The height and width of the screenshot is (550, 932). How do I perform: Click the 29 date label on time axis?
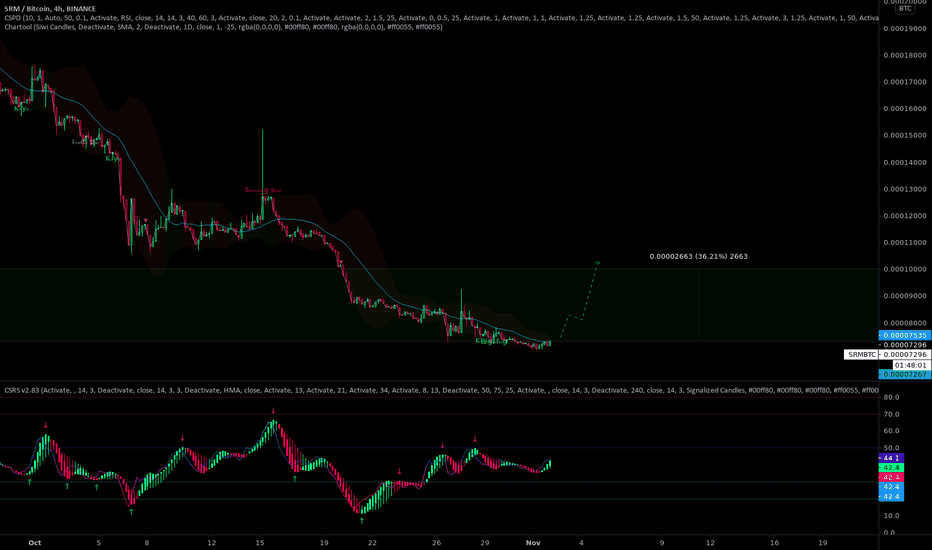tap(484, 542)
